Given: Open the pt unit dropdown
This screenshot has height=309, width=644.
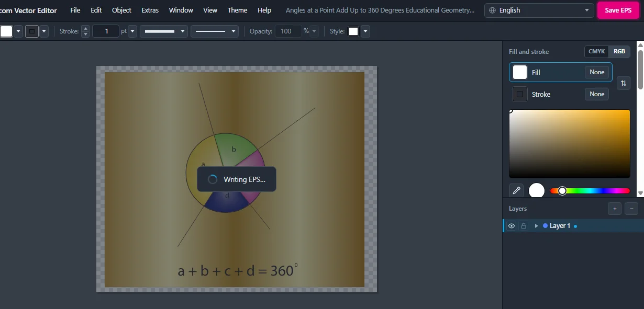Looking at the screenshot, I should (x=132, y=31).
